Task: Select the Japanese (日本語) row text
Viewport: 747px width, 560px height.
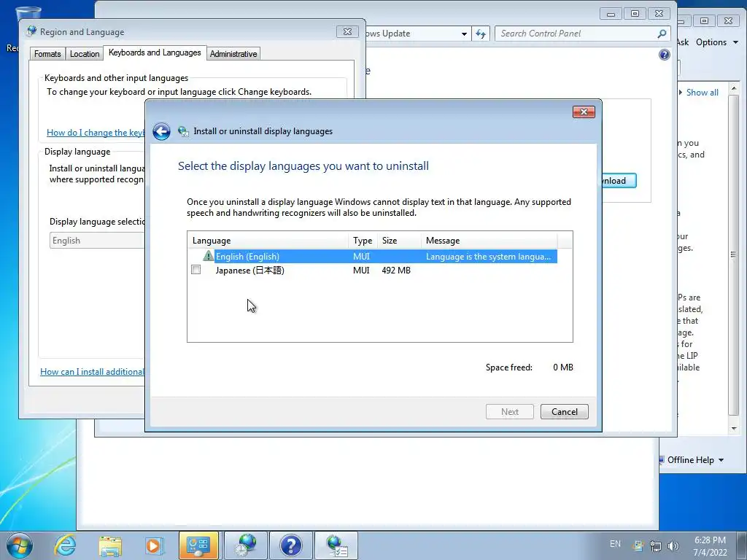Action: pyautogui.click(x=249, y=271)
